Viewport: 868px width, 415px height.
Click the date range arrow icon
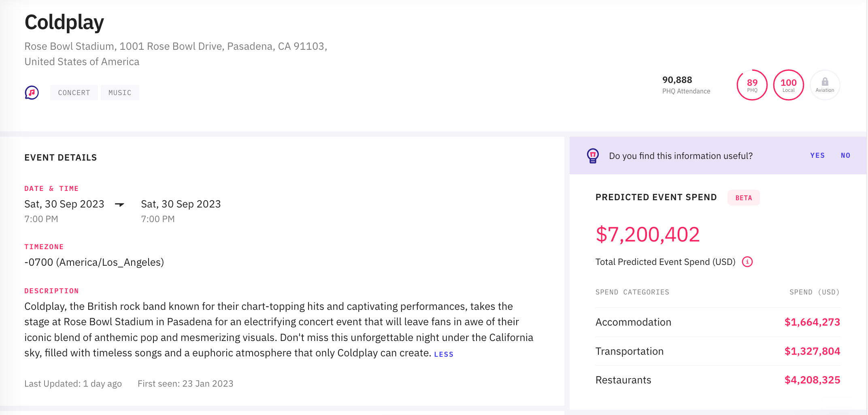119,204
